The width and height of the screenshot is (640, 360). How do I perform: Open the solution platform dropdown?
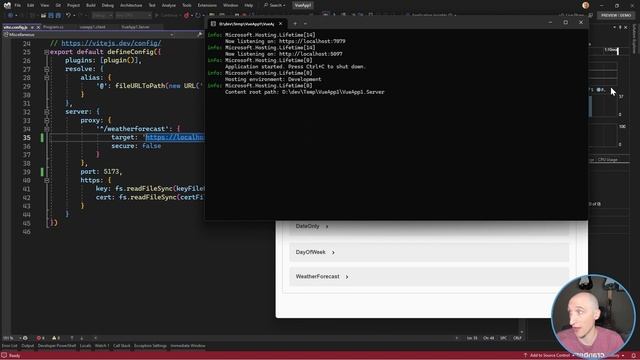pyautogui.click(x=133, y=16)
